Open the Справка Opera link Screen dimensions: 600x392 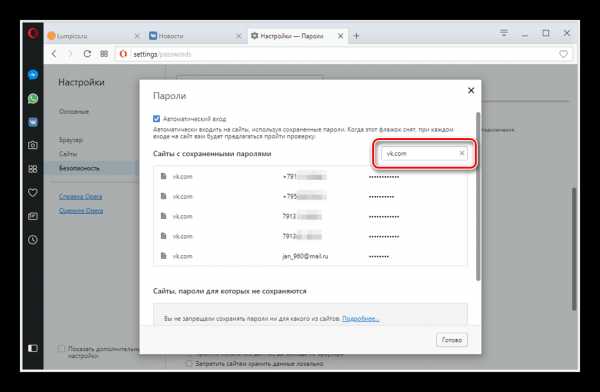[x=81, y=196]
